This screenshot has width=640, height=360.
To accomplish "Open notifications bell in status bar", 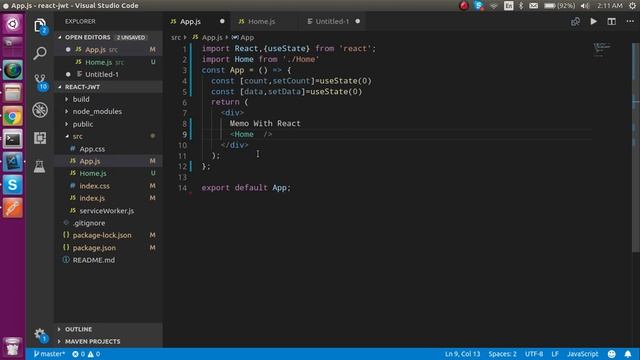I will 628,354.
